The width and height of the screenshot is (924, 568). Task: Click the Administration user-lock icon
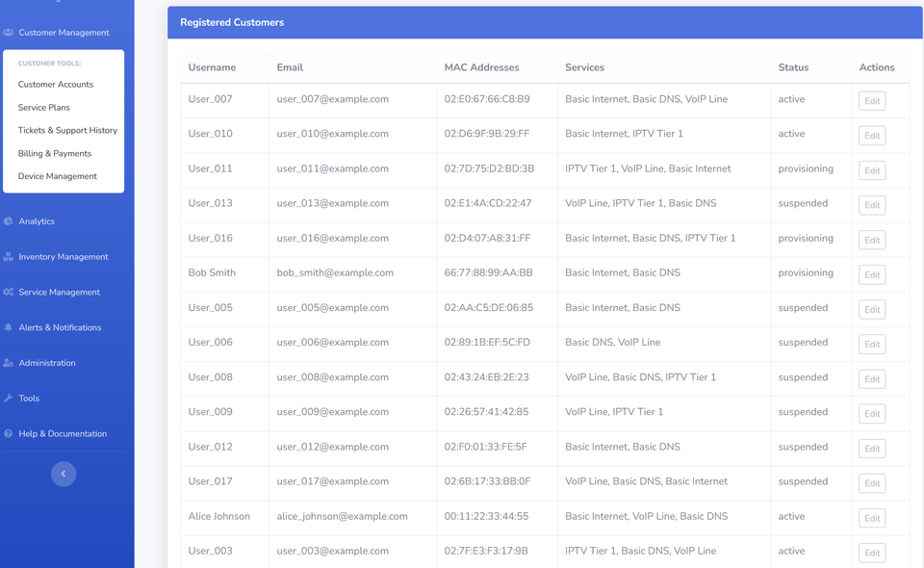tap(9, 363)
